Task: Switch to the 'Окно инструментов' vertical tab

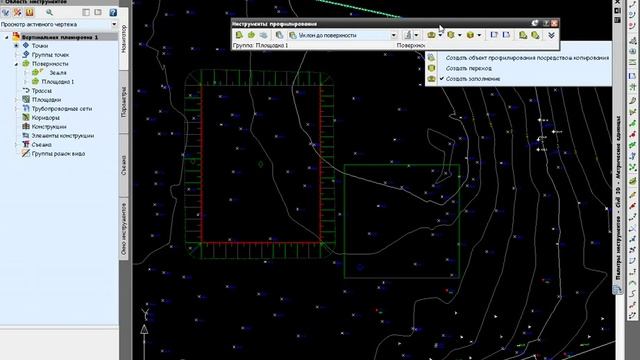Action: pyautogui.click(x=124, y=229)
